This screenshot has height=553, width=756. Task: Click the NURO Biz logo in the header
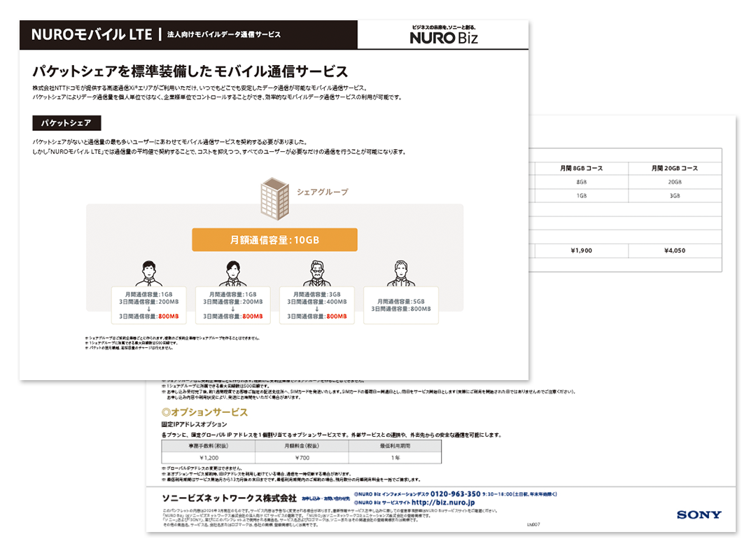[x=444, y=35]
